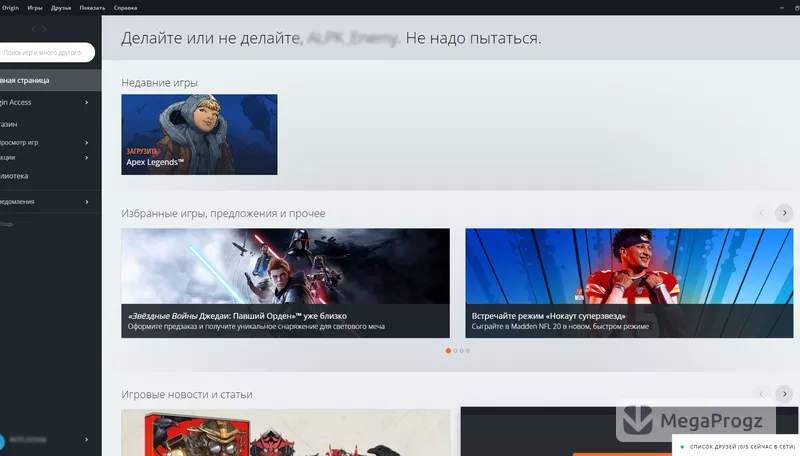Image resolution: width=800 pixels, height=456 pixels.
Task: Select the Главная страница sidebar item
Action: 51,80
